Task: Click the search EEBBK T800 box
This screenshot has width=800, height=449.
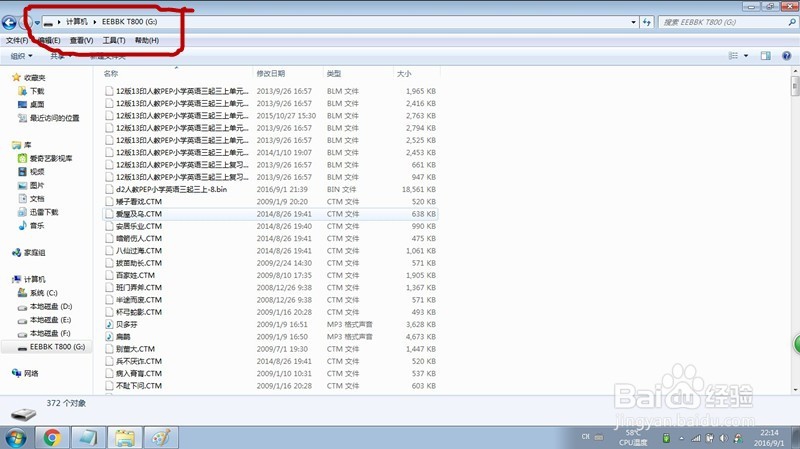Action: [x=726, y=22]
